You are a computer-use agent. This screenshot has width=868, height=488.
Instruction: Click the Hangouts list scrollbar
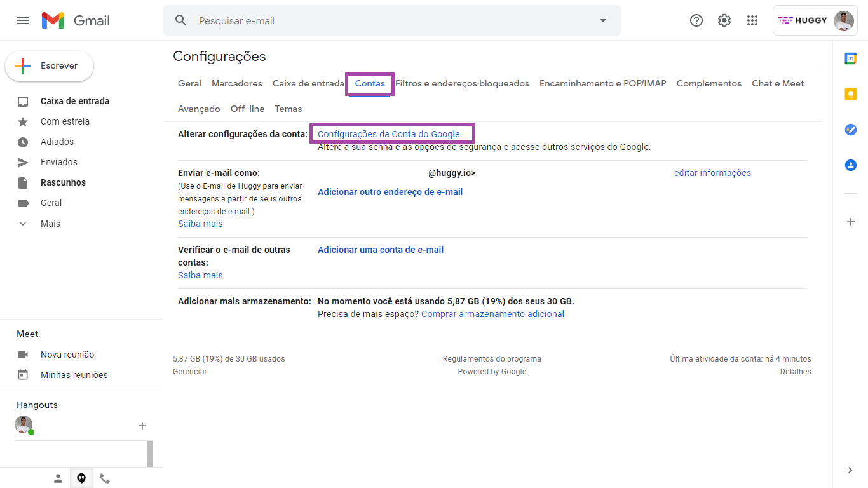tap(150, 454)
